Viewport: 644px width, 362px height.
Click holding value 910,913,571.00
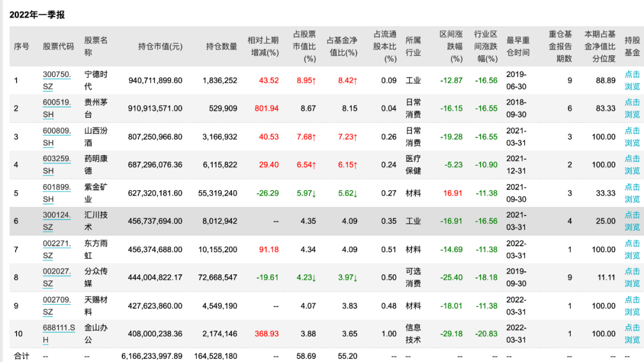pos(155,109)
